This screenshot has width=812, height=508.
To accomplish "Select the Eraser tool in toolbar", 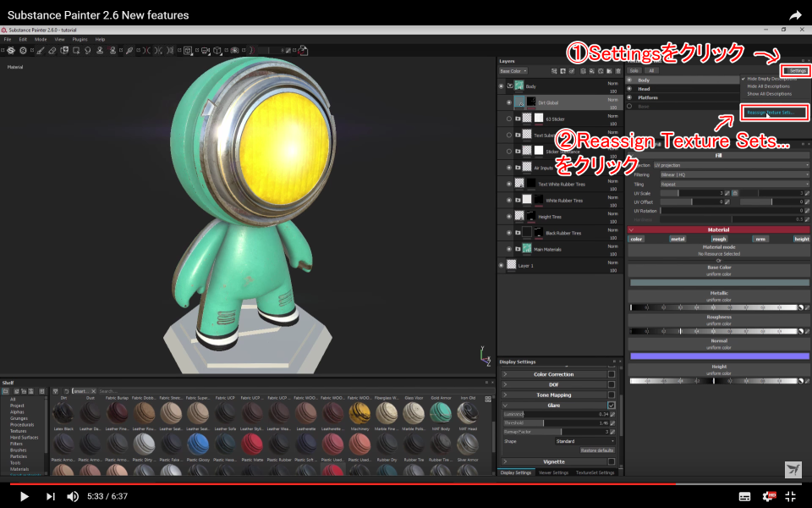I will (x=52, y=50).
